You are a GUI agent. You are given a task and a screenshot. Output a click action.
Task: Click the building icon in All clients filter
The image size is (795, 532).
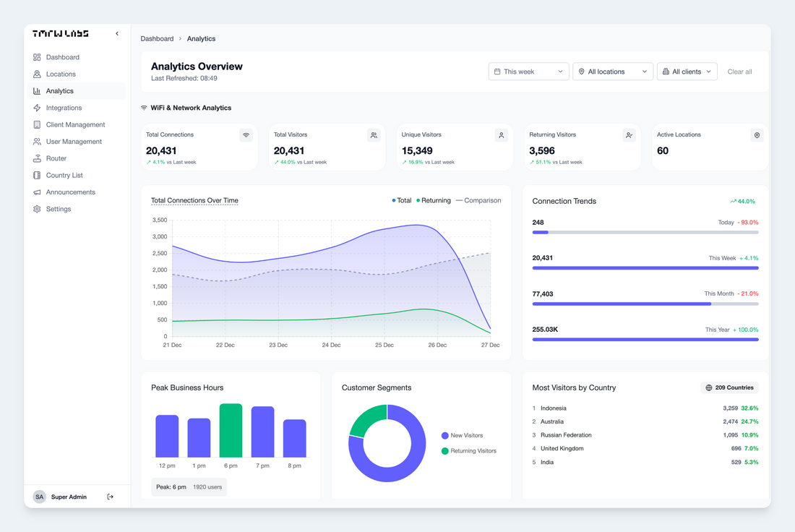point(666,72)
